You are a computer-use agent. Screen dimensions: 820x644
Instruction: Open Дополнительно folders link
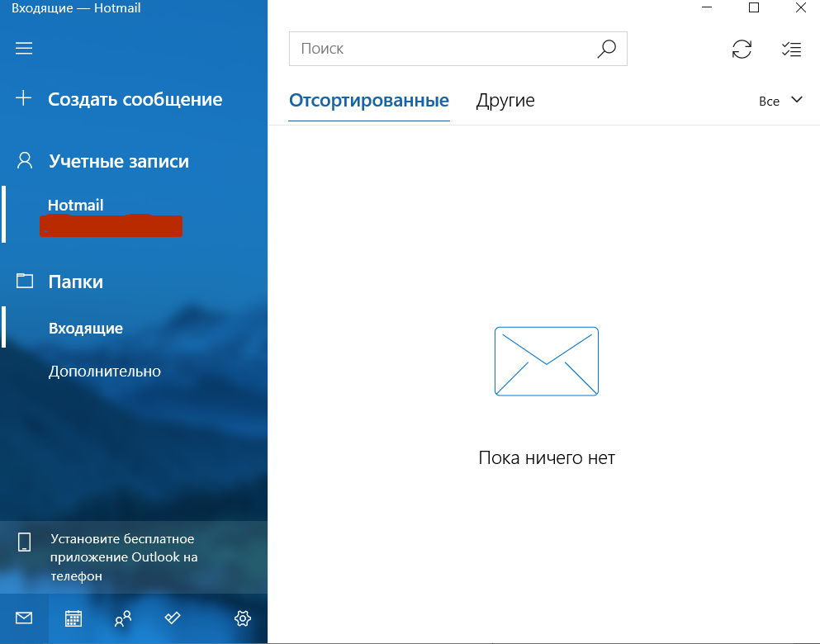point(105,372)
